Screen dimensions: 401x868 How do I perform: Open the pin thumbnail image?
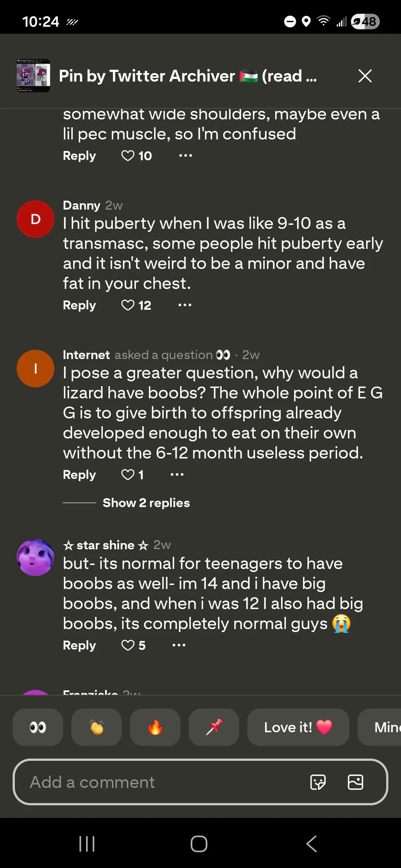(x=33, y=76)
